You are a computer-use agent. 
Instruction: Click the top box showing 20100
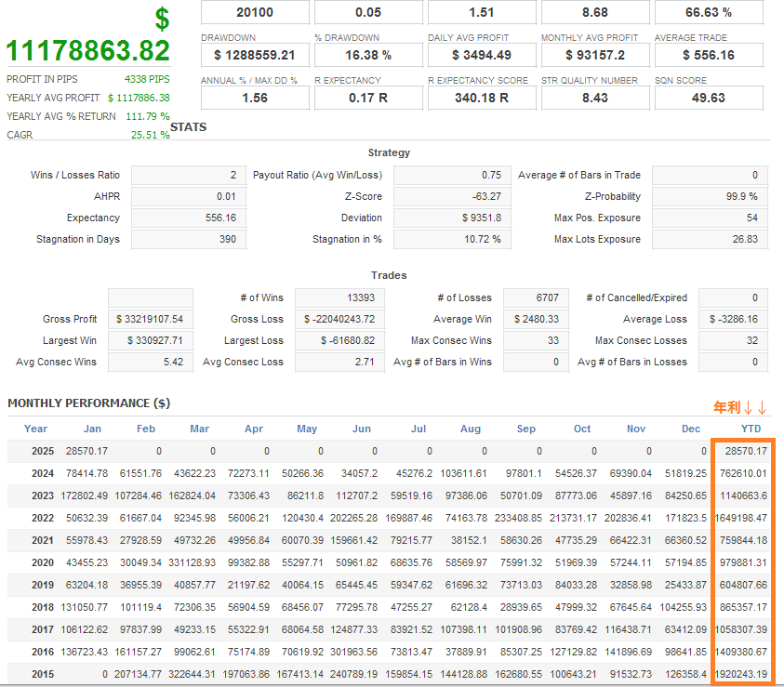255,12
